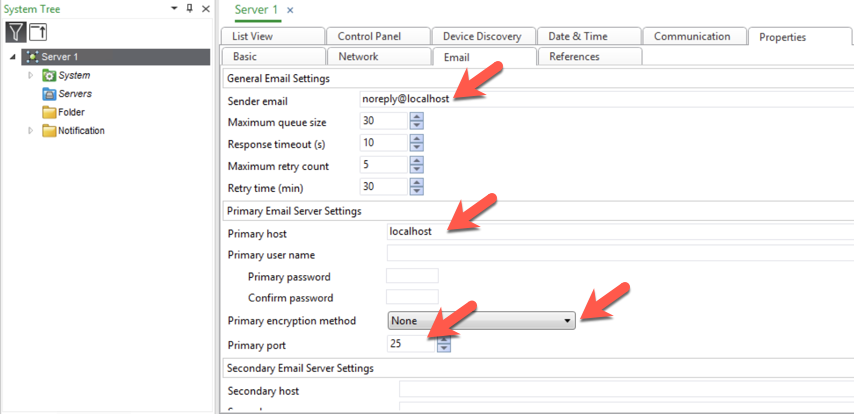The height and width of the screenshot is (414, 854).
Task: Open the Device Discovery tab
Action: [x=482, y=36]
